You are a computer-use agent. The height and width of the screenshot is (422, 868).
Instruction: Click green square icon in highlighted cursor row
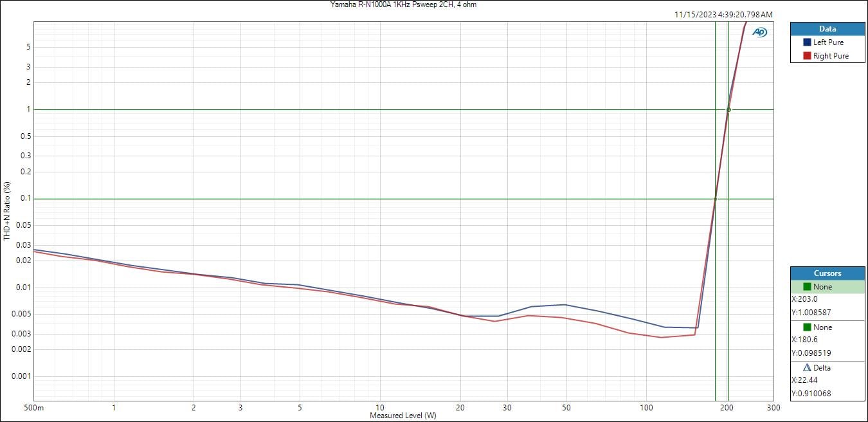tap(807, 287)
